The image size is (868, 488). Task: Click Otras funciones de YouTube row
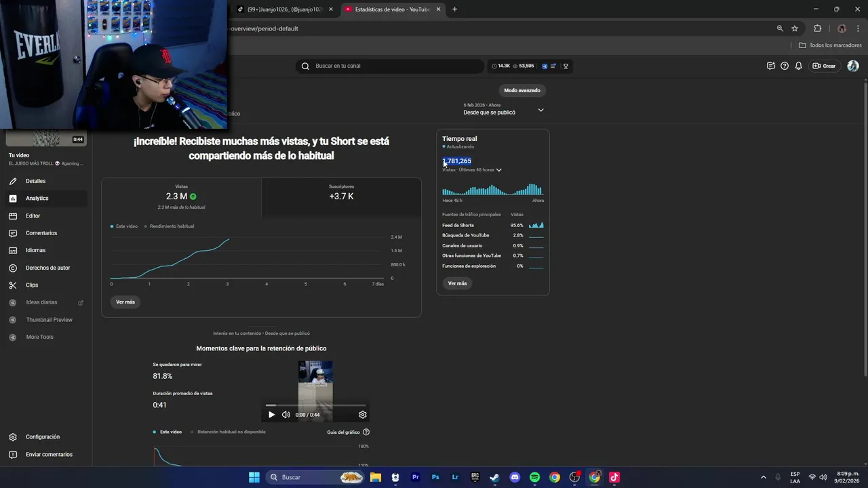[493, 256]
